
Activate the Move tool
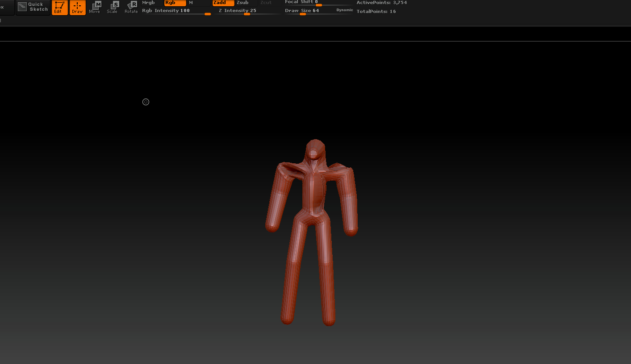(95, 7)
